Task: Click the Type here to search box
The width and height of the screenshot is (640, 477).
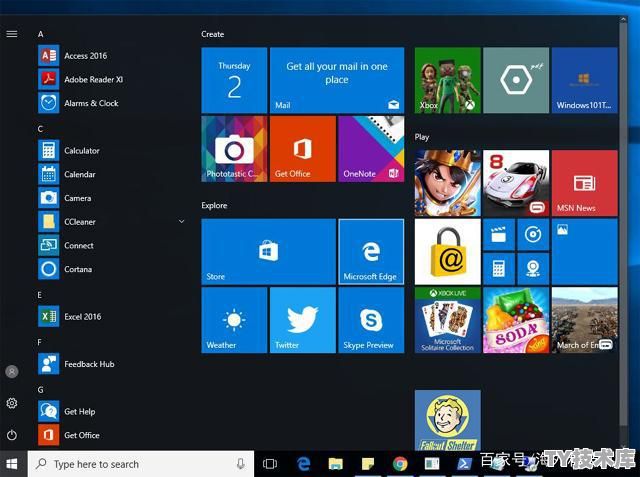Action: click(141, 464)
